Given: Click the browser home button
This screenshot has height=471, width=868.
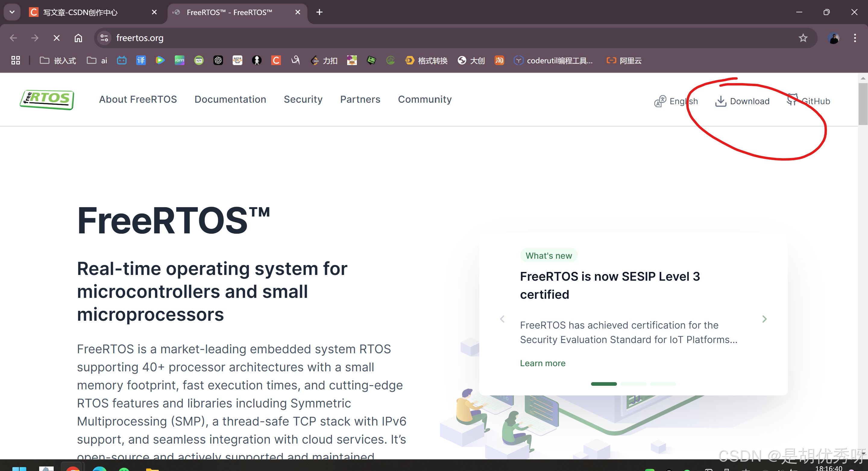Looking at the screenshot, I should 78,38.
